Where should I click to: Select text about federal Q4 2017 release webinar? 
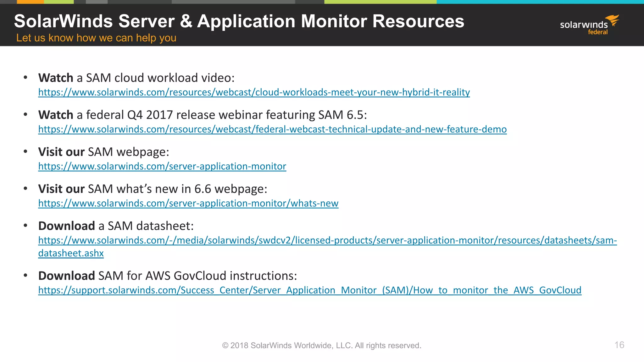[203, 115]
